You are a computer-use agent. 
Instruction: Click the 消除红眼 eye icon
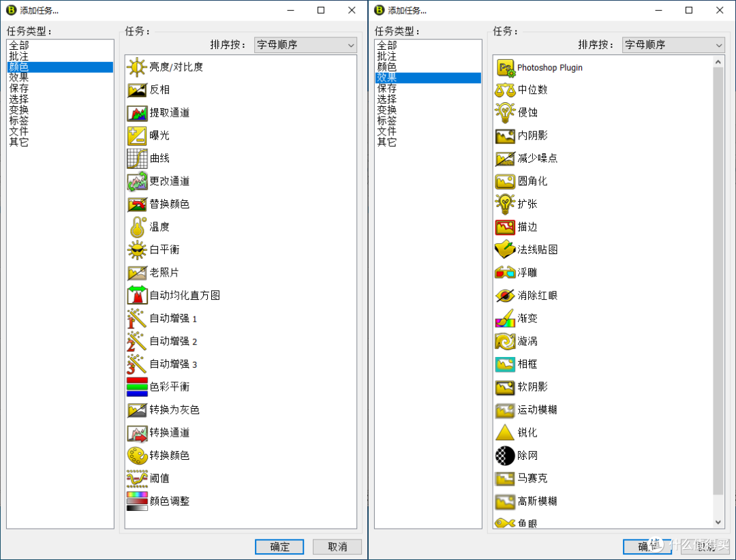pyautogui.click(x=505, y=295)
